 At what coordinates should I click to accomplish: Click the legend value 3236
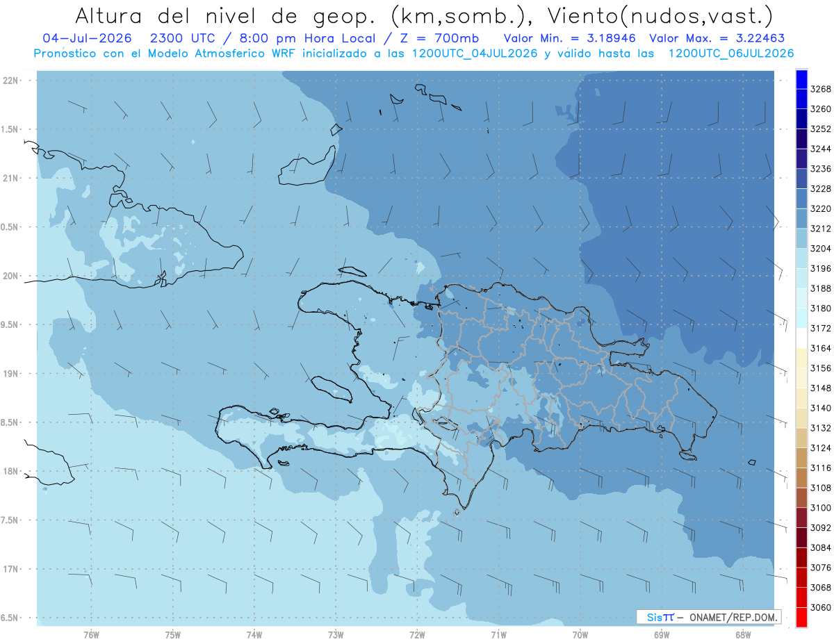click(x=820, y=169)
